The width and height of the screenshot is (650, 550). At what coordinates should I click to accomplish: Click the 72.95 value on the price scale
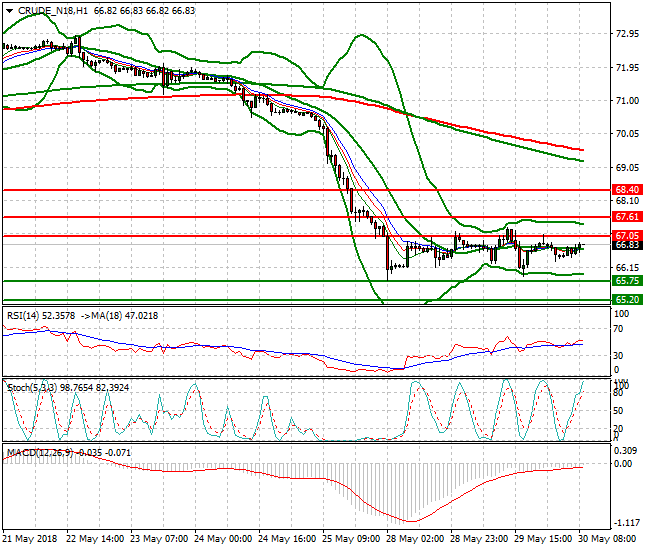pyautogui.click(x=627, y=34)
